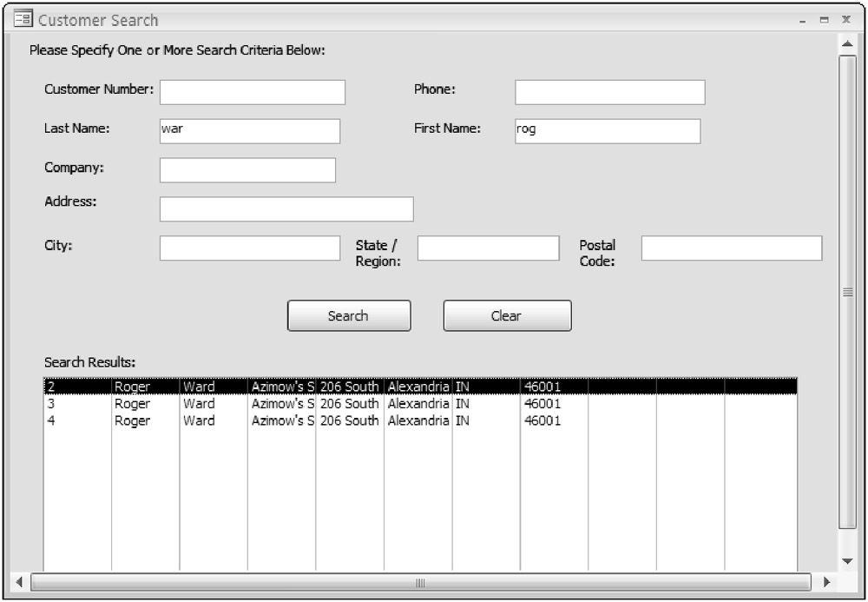Click the Search button
This screenshot has height=602, width=868.
pos(349,316)
